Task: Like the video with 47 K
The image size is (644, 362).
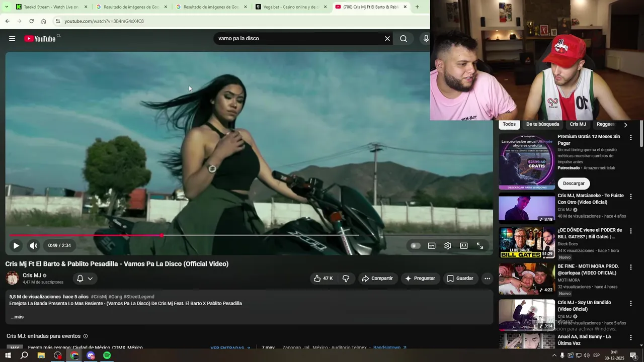Action: (323, 278)
